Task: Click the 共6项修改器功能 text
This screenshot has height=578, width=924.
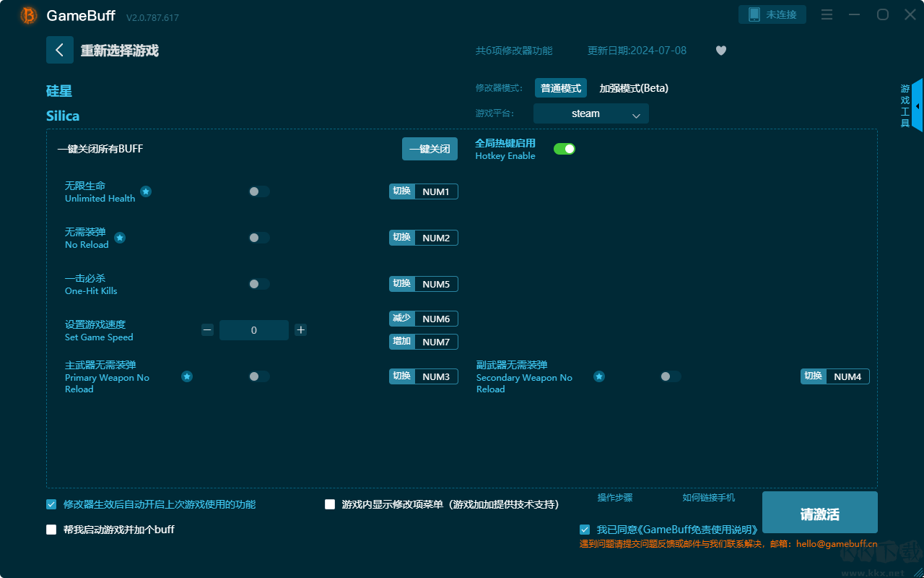Action: (x=514, y=51)
